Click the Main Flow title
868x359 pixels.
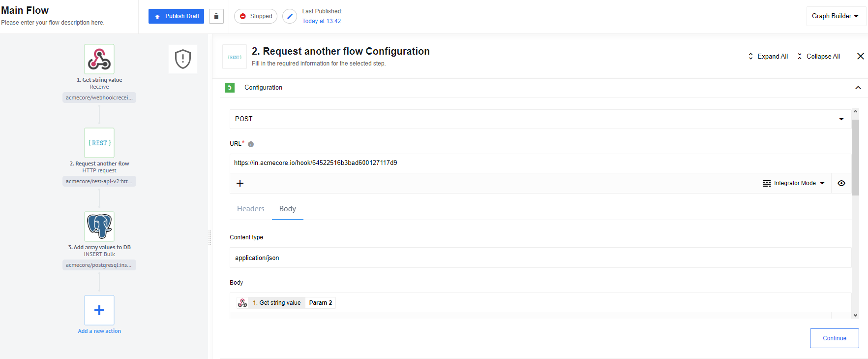[25, 10]
